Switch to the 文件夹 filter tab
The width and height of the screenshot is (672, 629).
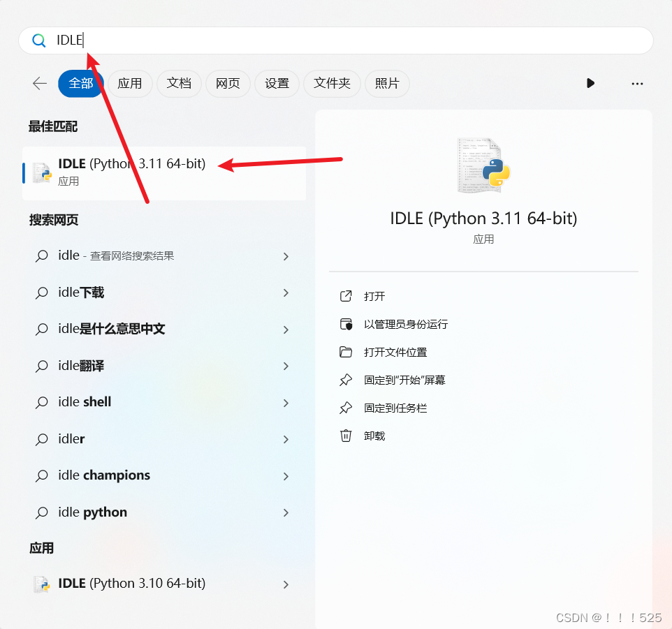(332, 84)
